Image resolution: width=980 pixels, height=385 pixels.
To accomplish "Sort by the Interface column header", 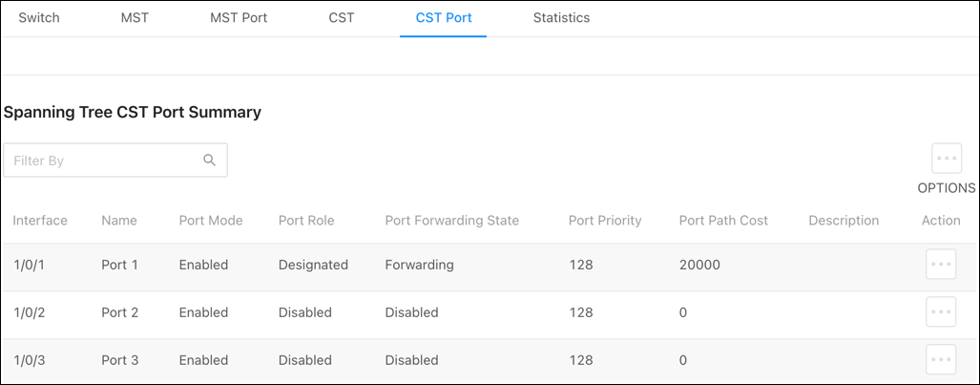I will click(40, 221).
